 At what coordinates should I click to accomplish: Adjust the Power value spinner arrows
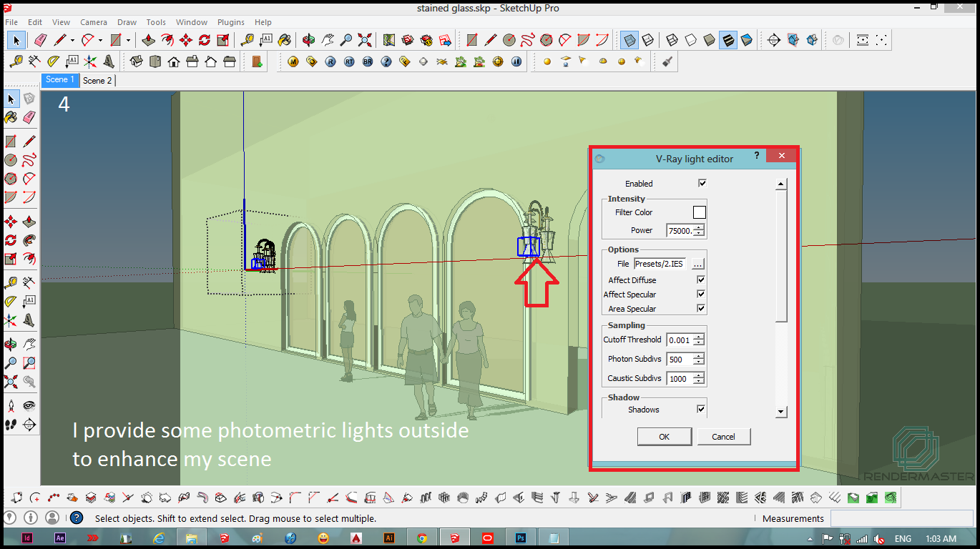point(699,230)
